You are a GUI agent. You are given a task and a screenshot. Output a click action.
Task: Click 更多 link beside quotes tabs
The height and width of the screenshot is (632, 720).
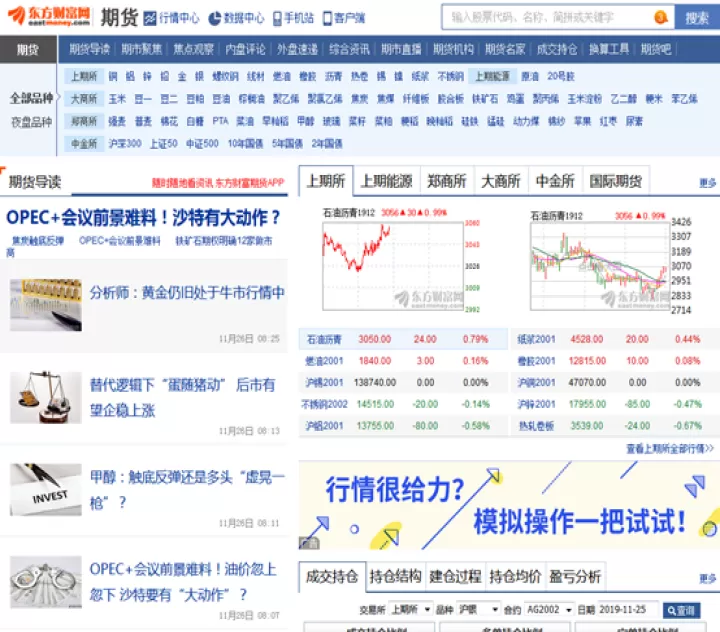[x=707, y=183]
